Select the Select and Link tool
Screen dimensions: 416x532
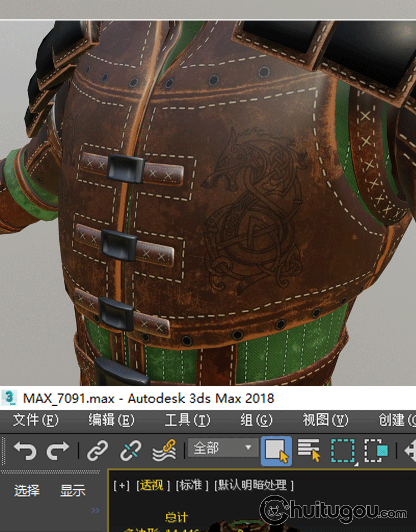click(98, 451)
